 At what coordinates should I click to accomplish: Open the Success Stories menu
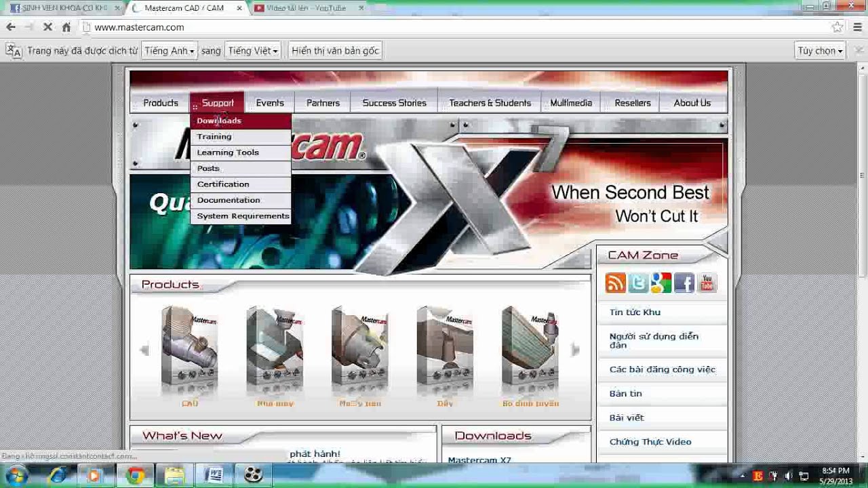coord(394,103)
